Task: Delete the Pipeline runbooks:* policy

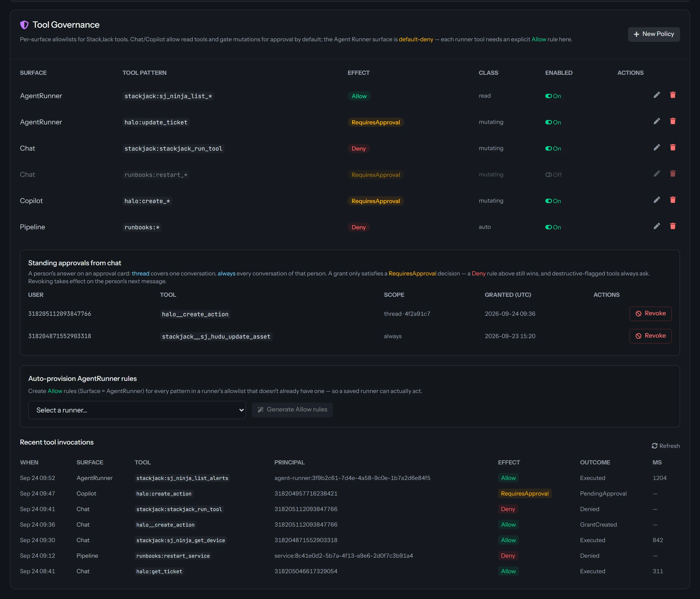Action: (673, 226)
